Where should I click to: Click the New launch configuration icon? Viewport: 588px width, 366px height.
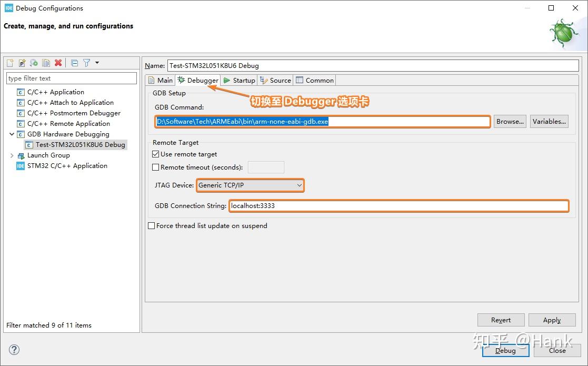(x=10, y=63)
